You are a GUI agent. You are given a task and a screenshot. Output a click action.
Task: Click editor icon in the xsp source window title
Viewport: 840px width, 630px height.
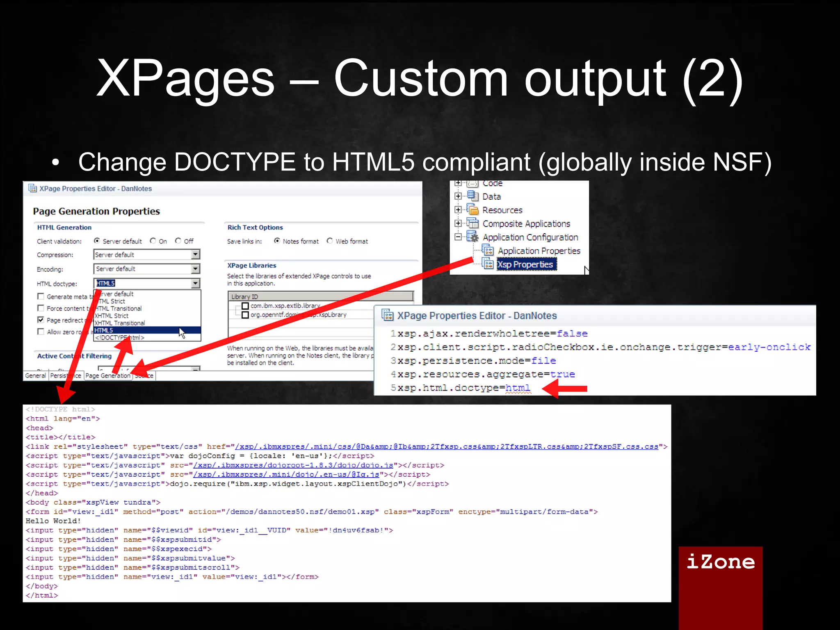coord(387,315)
